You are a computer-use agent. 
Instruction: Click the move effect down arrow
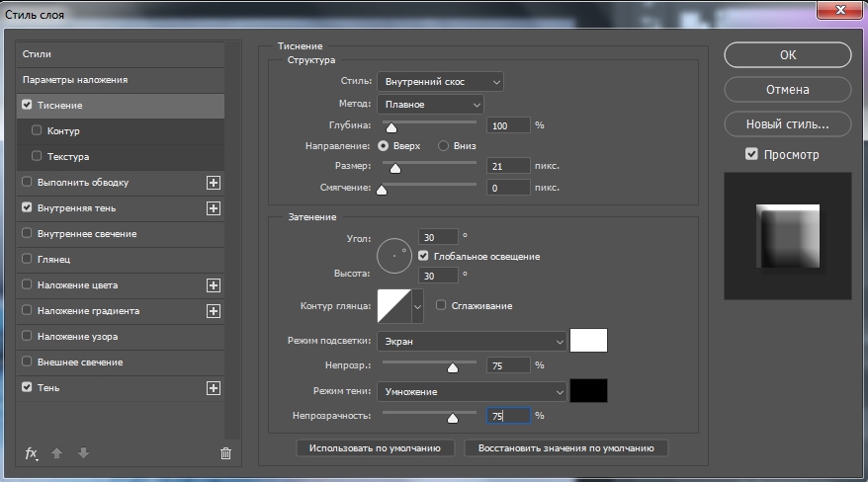(83, 453)
